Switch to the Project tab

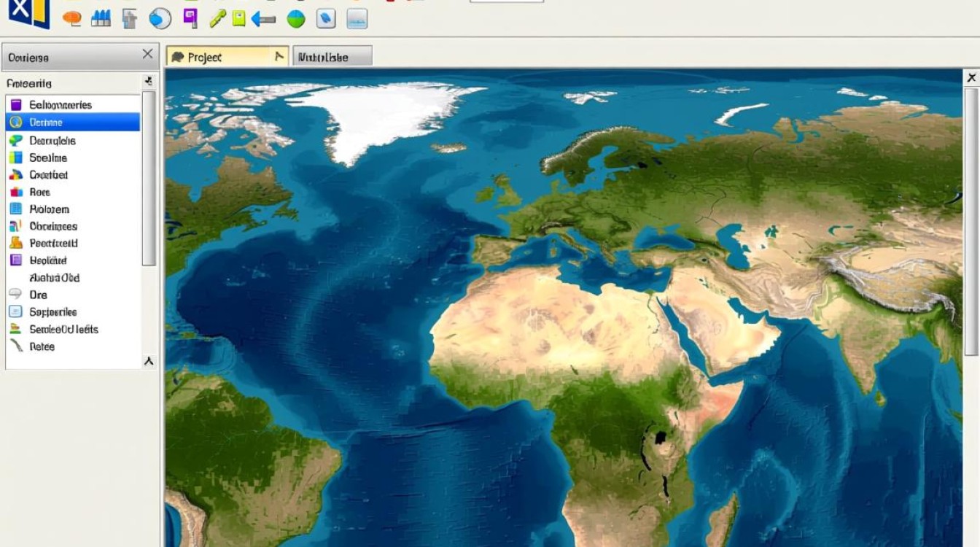(219, 57)
